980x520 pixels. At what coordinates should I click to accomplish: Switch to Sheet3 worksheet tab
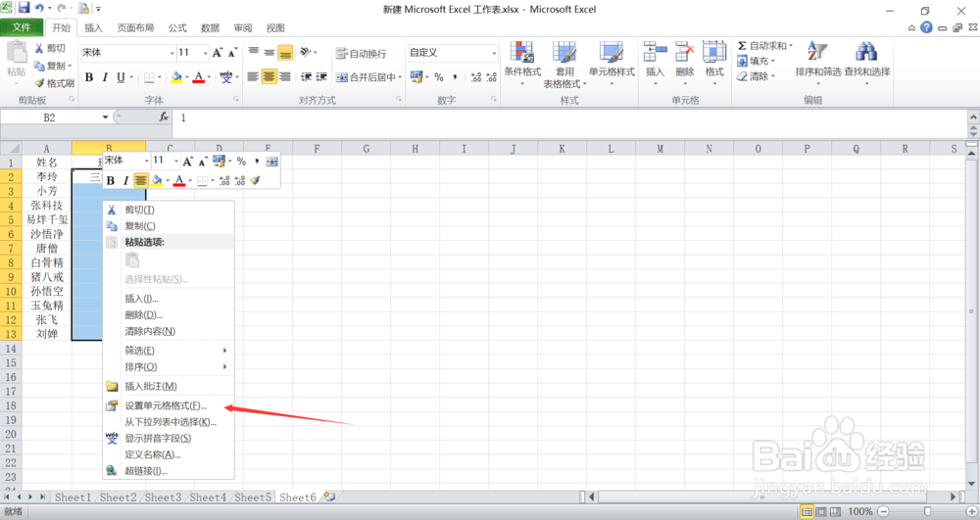pos(163,496)
